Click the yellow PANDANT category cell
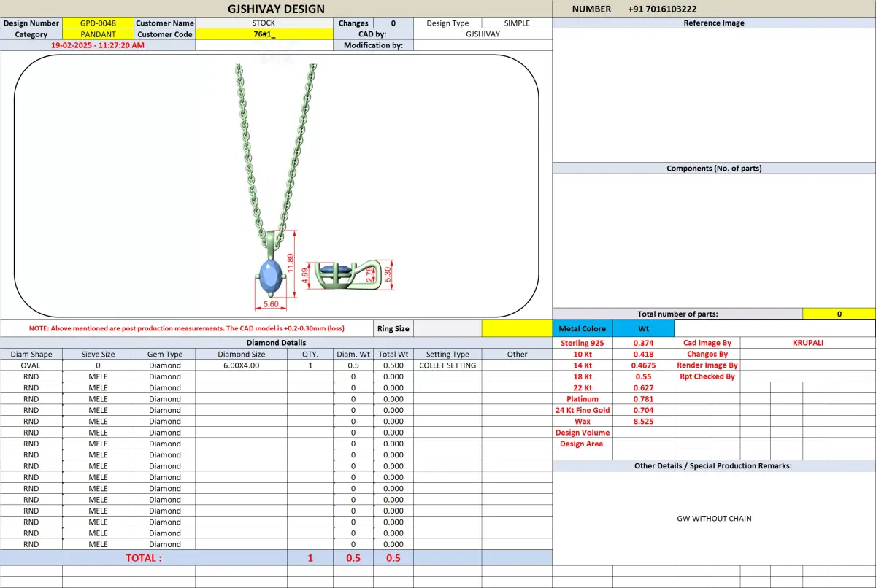This screenshot has height=588, width=876. 98,34
